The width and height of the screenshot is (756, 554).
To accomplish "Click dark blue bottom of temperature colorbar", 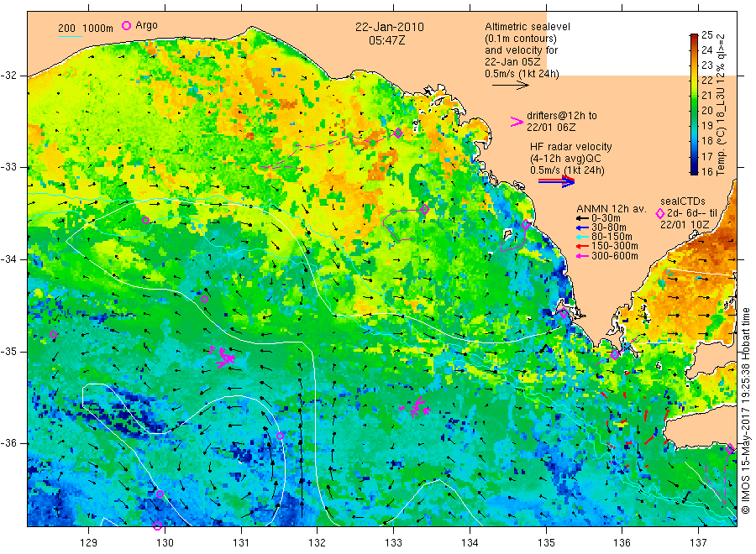I will 694,170.
